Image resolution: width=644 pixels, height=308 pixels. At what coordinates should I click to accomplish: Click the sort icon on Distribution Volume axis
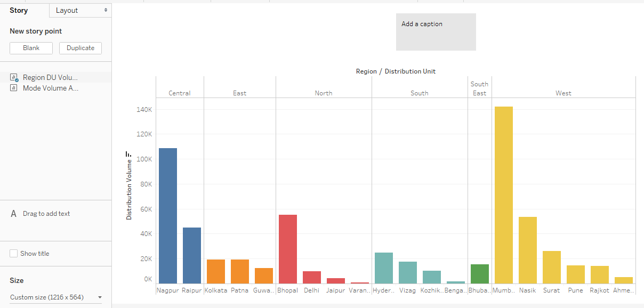(x=128, y=154)
